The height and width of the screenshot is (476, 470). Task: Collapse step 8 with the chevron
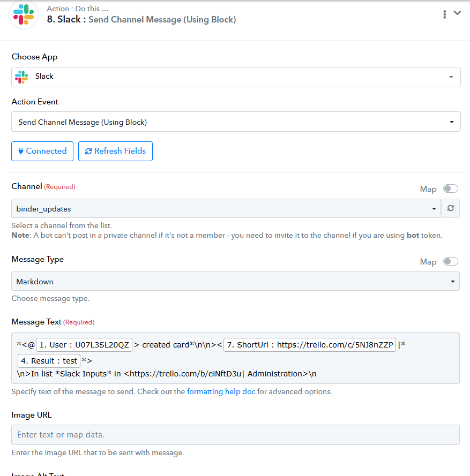457,13
